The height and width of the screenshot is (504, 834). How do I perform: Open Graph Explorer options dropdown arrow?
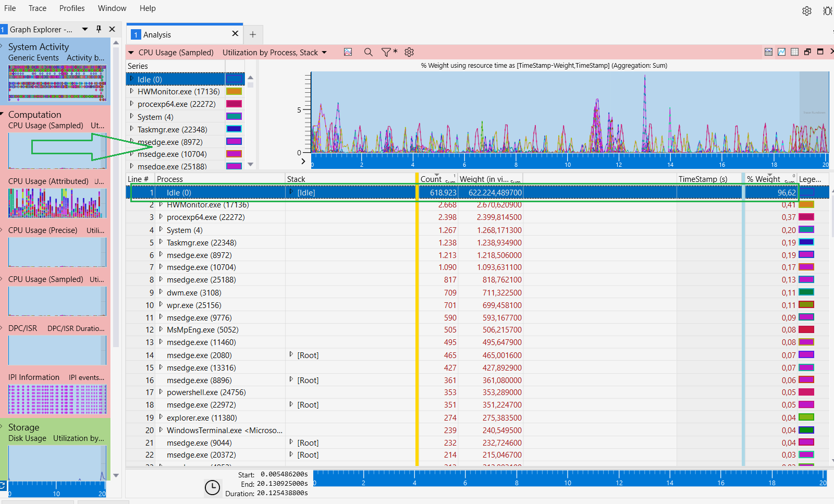[x=85, y=29]
